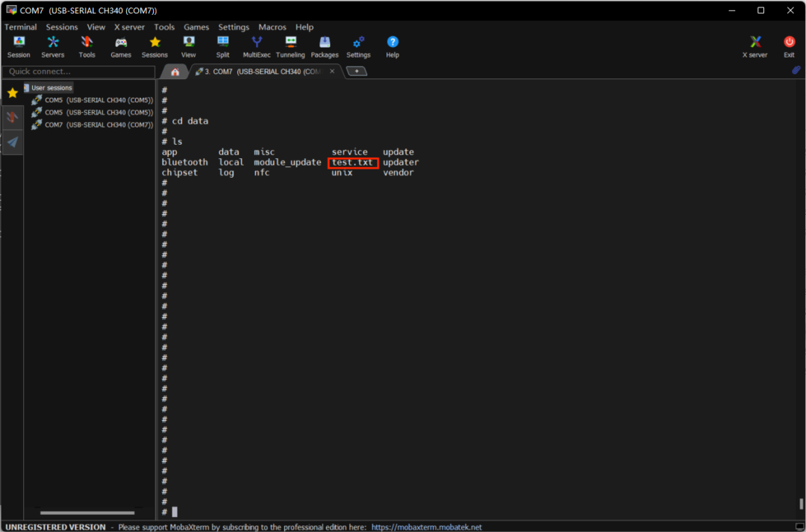This screenshot has height=532, width=806.
Task: Go to the home tab icon
Action: 175,72
